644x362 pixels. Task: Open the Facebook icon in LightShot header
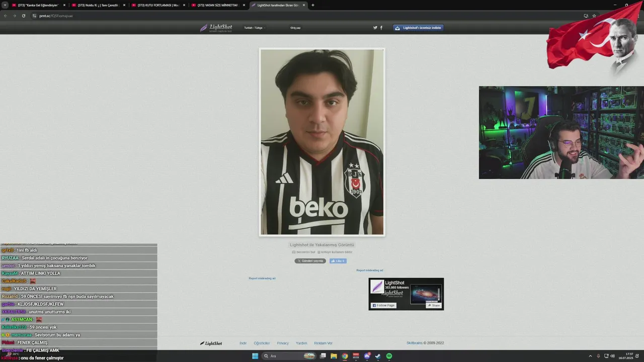coord(381,28)
